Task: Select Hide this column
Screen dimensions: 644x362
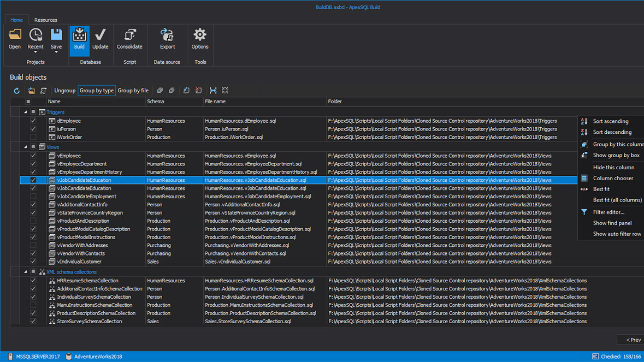Action: pyautogui.click(x=611, y=168)
